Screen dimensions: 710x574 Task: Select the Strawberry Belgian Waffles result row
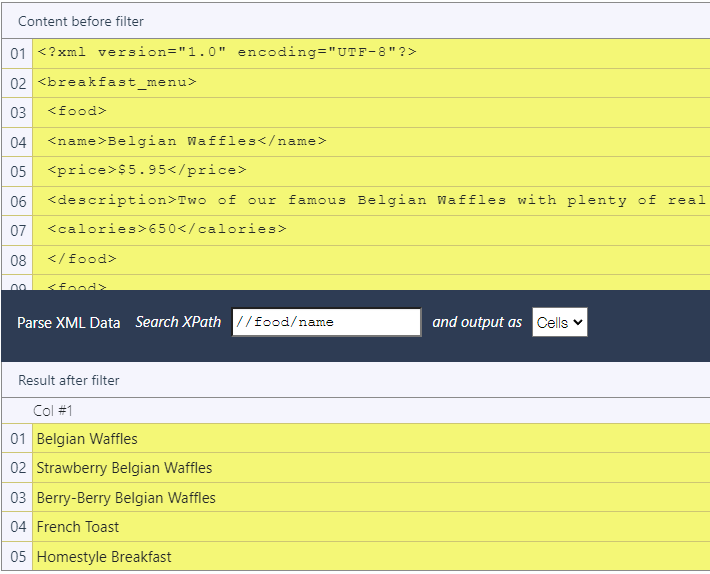coord(124,468)
